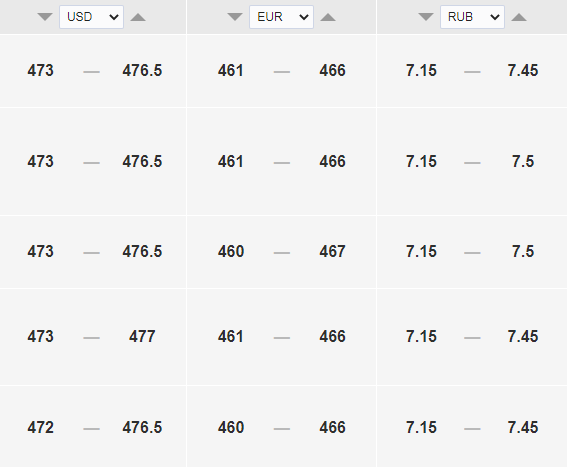Image resolution: width=568 pixels, height=467 pixels.
Task: Open the EUR currency dropdown
Action: tap(281, 17)
